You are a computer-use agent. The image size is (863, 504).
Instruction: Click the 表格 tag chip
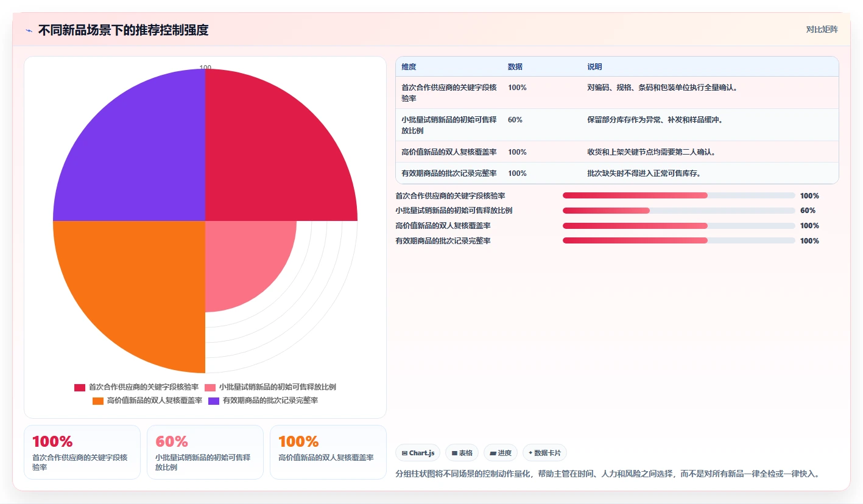[x=462, y=453]
